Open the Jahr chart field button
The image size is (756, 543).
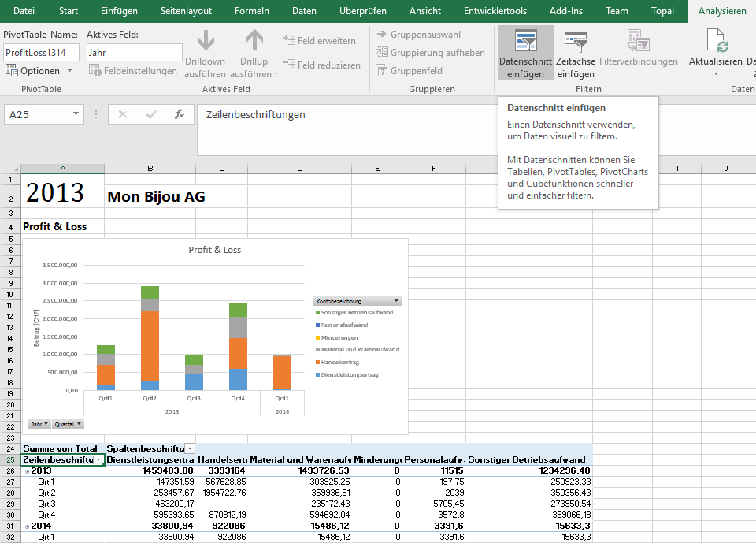coord(39,424)
